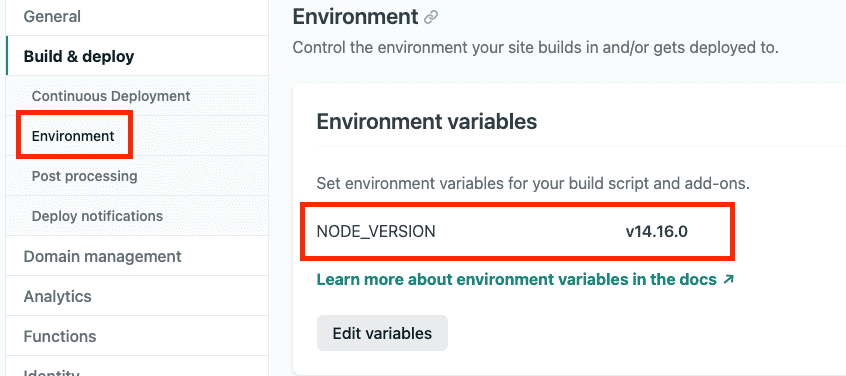Click the NODE_VERSION variable name
846x376 pixels.
tap(376, 232)
